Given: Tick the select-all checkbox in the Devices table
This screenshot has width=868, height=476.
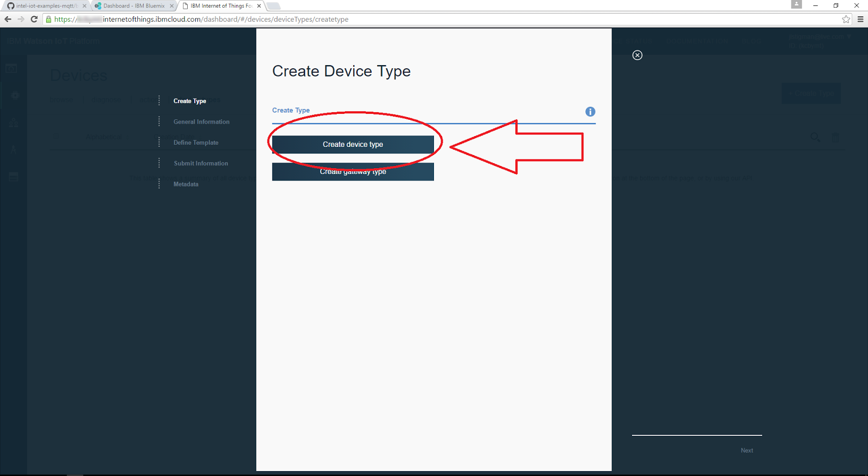Looking at the screenshot, I should 57,137.
